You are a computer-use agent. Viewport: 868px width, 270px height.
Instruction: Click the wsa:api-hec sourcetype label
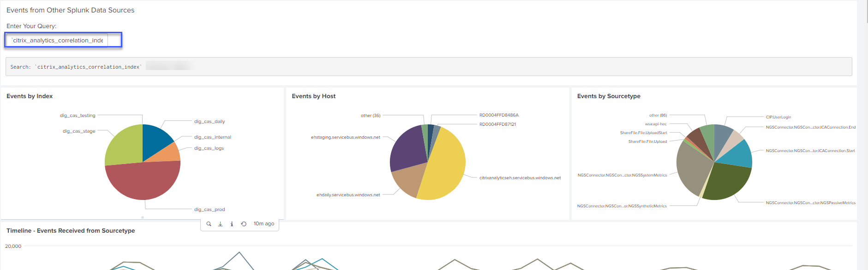(656, 124)
